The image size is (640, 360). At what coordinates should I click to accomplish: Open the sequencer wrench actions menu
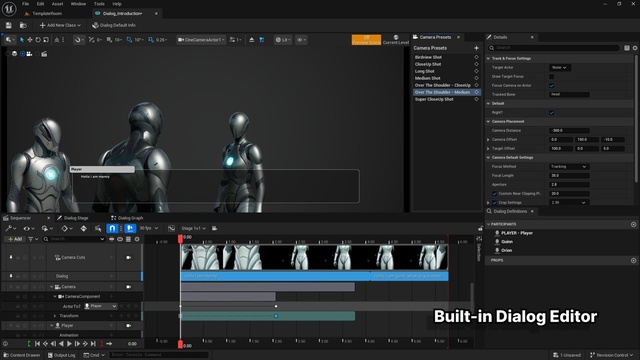(11, 229)
